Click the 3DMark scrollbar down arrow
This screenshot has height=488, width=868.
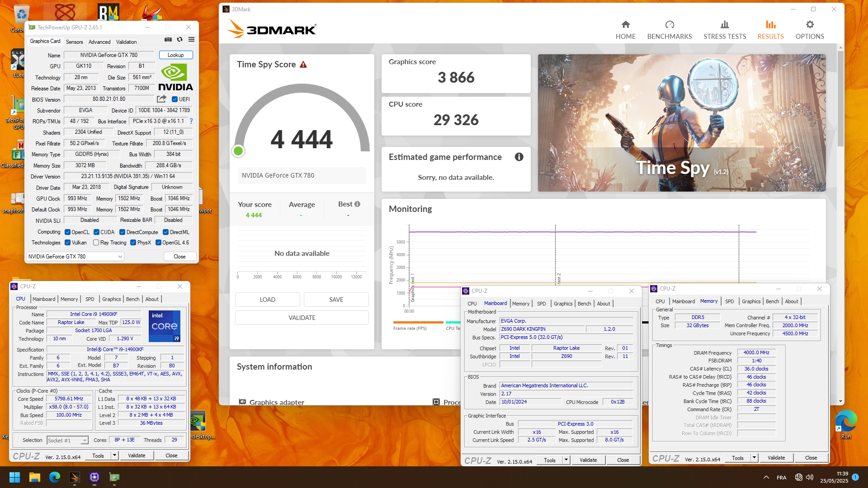click(840, 401)
